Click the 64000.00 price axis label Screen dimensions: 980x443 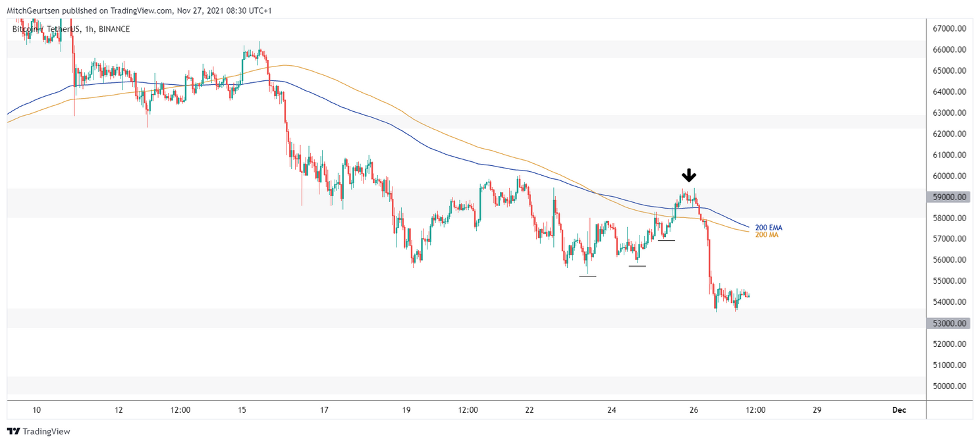[949, 91]
